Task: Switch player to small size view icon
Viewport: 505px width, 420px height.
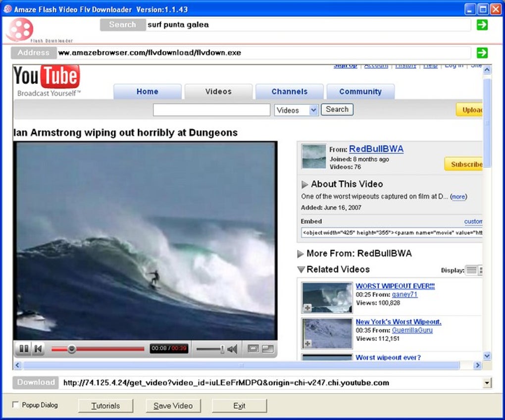Action: [253, 349]
